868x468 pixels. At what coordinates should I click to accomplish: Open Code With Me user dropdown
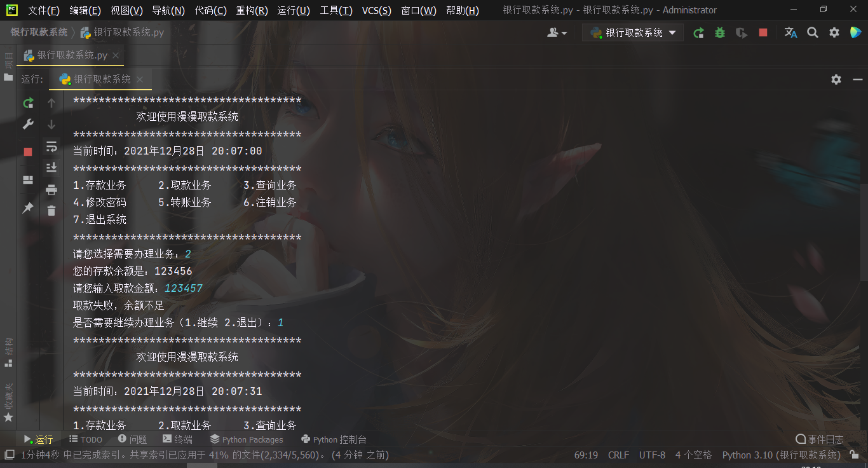(557, 32)
